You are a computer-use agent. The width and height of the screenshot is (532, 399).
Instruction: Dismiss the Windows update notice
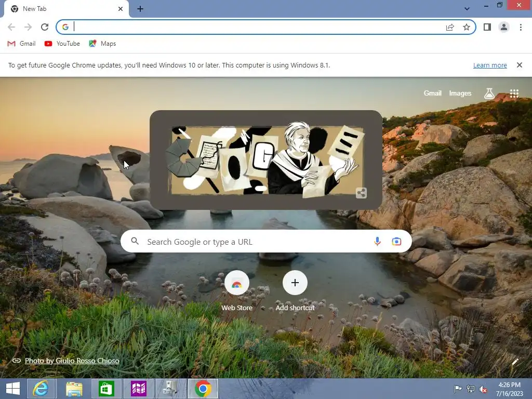pyautogui.click(x=520, y=65)
